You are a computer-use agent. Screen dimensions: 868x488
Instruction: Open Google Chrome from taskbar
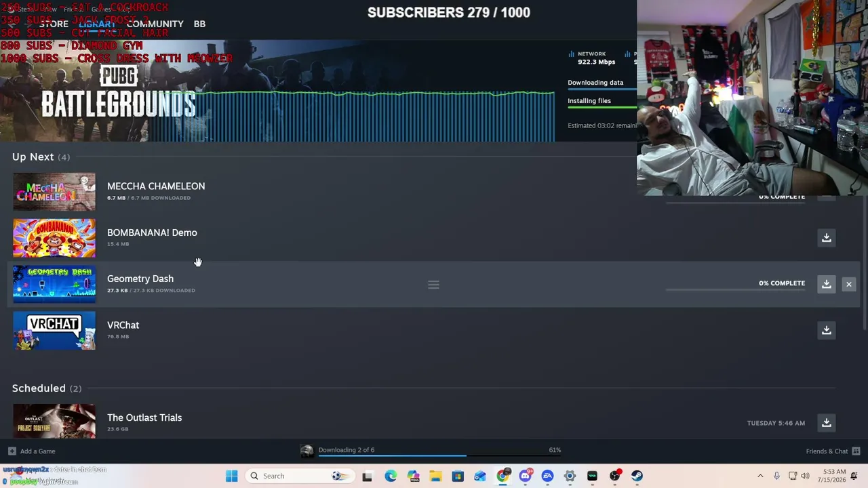click(502, 476)
